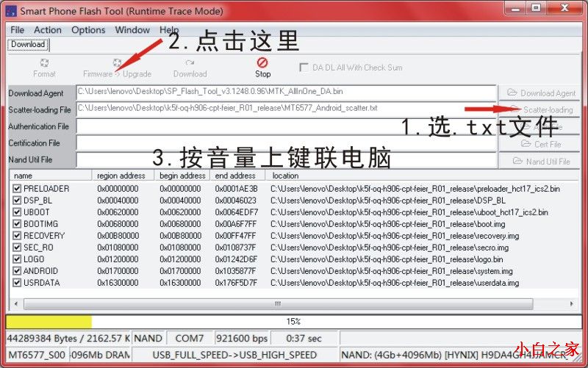Enable DA DL All With Check Sum

pyautogui.click(x=304, y=68)
